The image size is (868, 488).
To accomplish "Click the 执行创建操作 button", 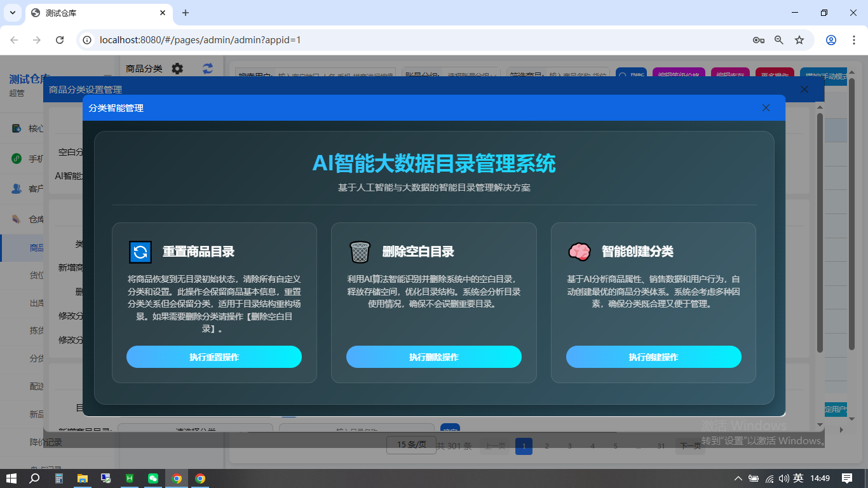I will pos(653,357).
